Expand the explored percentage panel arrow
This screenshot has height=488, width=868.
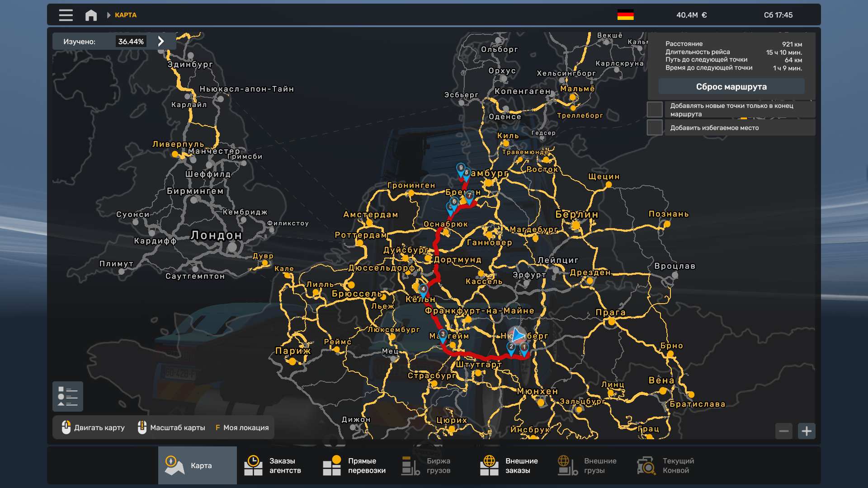tap(161, 41)
